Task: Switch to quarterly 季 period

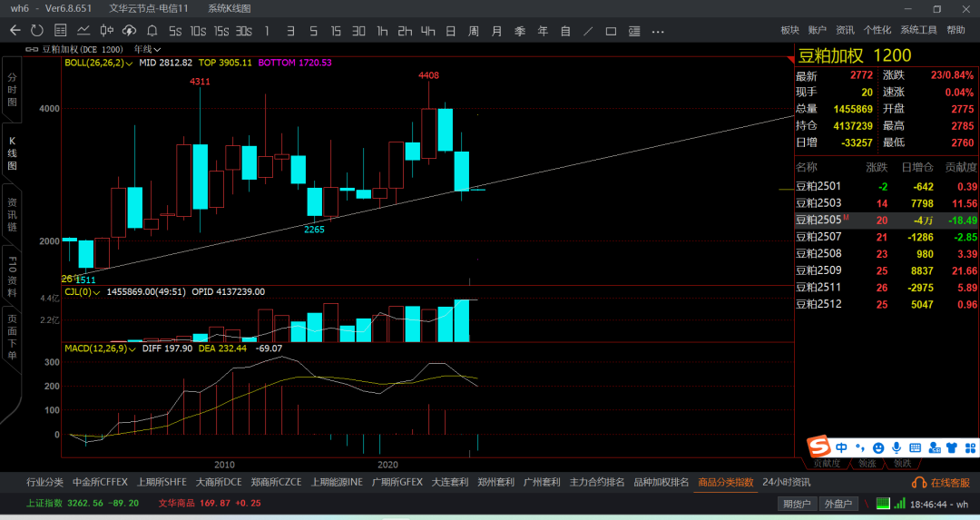Action: click(x=520, y=31)
